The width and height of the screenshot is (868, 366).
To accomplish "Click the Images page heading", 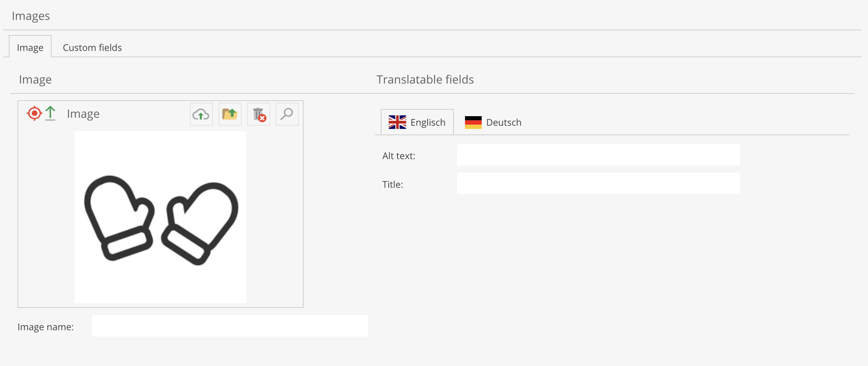I will pos(31,16).
